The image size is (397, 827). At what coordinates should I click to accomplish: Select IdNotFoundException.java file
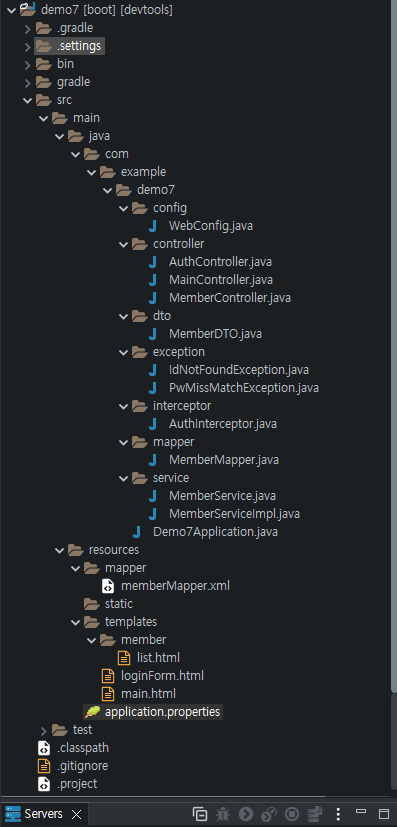(239, 370)
